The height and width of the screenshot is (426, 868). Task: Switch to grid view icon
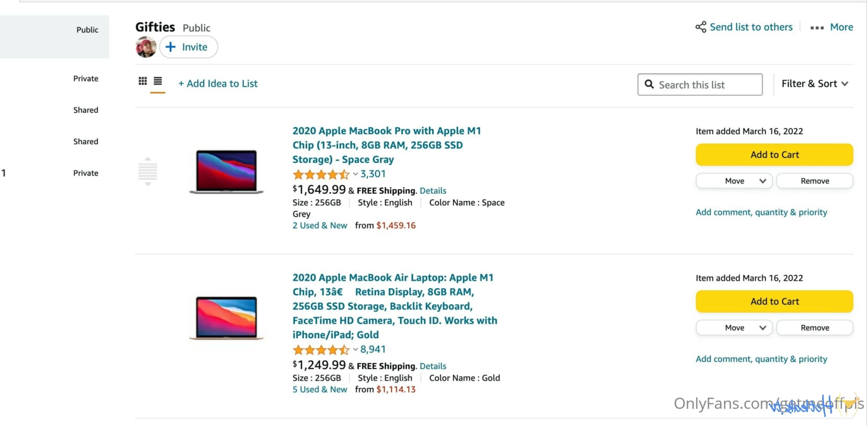point(143,81)
